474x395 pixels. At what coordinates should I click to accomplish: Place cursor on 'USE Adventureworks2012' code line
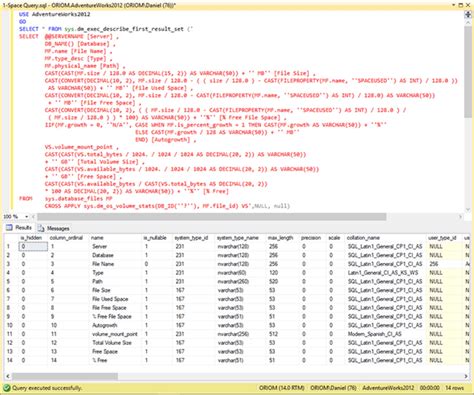55,14
